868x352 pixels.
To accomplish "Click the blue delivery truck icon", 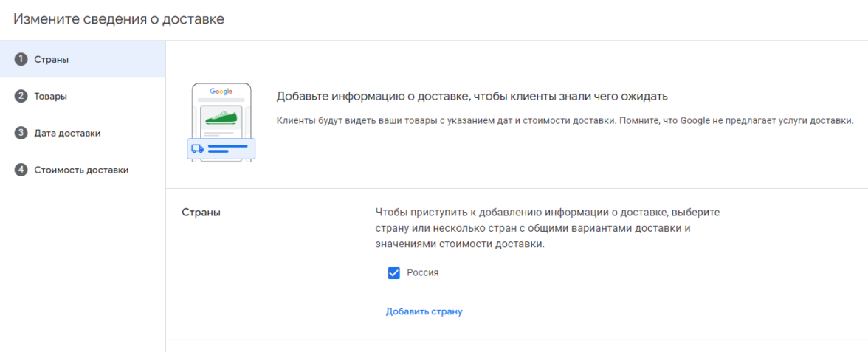I will [x=197, y=148].
